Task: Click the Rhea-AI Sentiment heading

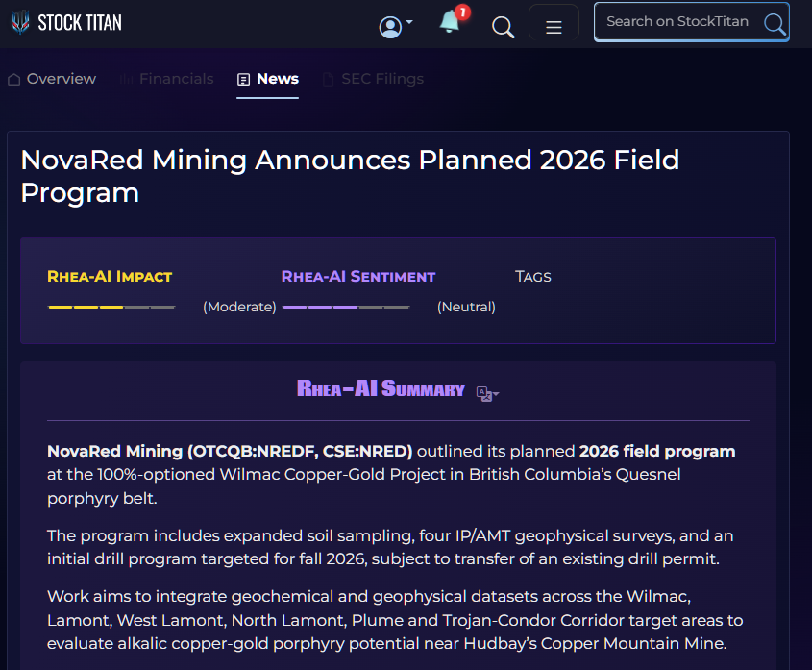Action: click(357, 276)
